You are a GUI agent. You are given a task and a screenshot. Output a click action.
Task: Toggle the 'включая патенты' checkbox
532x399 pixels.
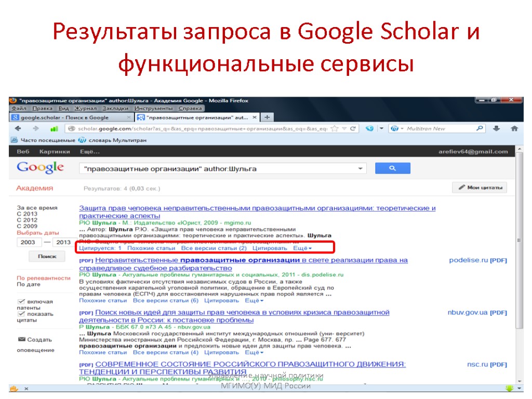(21, 301)
